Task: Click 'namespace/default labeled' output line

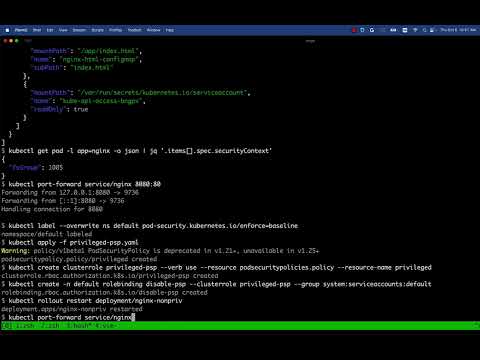Action: tap(47, 234)
